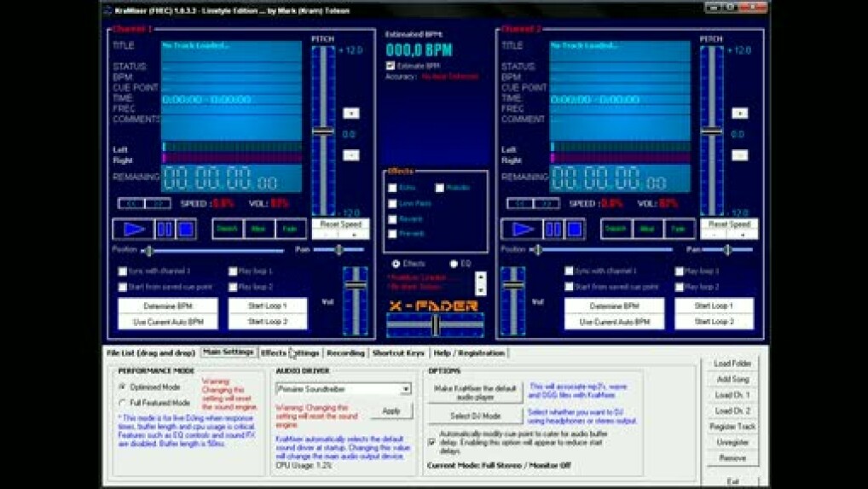Click the X-Fader crossfader slider
This screenshot has width=868, height=489.
click(x=435, y=325)
